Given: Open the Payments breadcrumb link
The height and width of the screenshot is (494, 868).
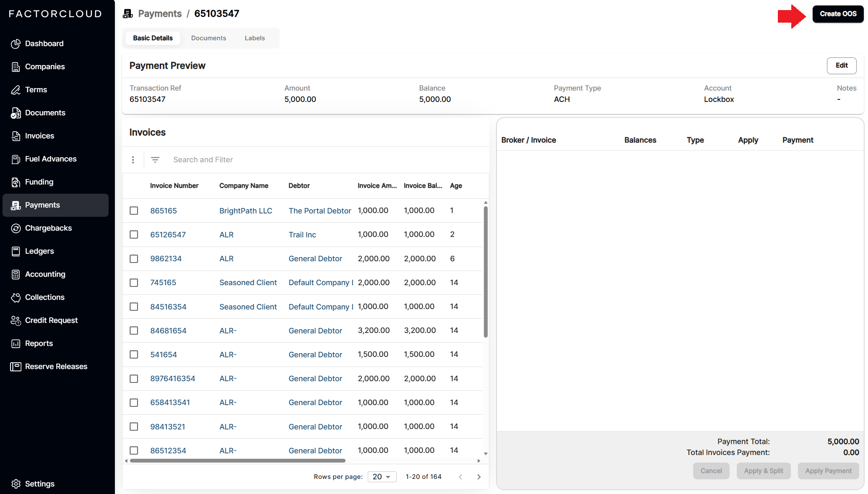Looking at the screenshot, I should pyautogui.click(x=160, y=14).
